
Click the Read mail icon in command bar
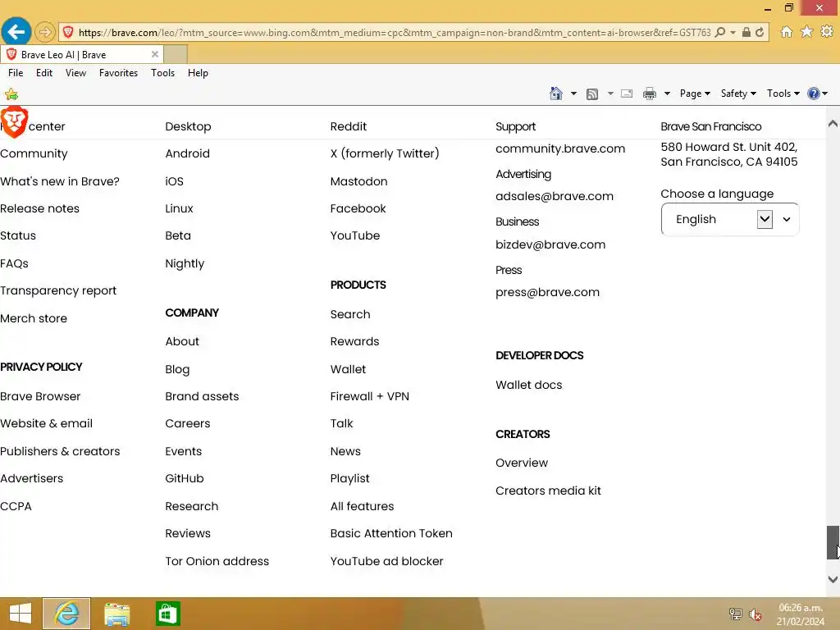[x=626, y=94]
